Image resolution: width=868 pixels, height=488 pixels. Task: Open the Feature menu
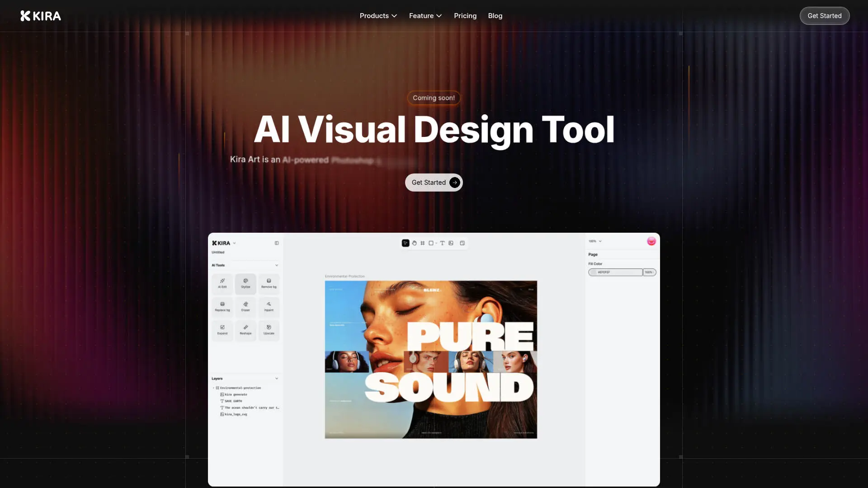(x=425, y=16)
